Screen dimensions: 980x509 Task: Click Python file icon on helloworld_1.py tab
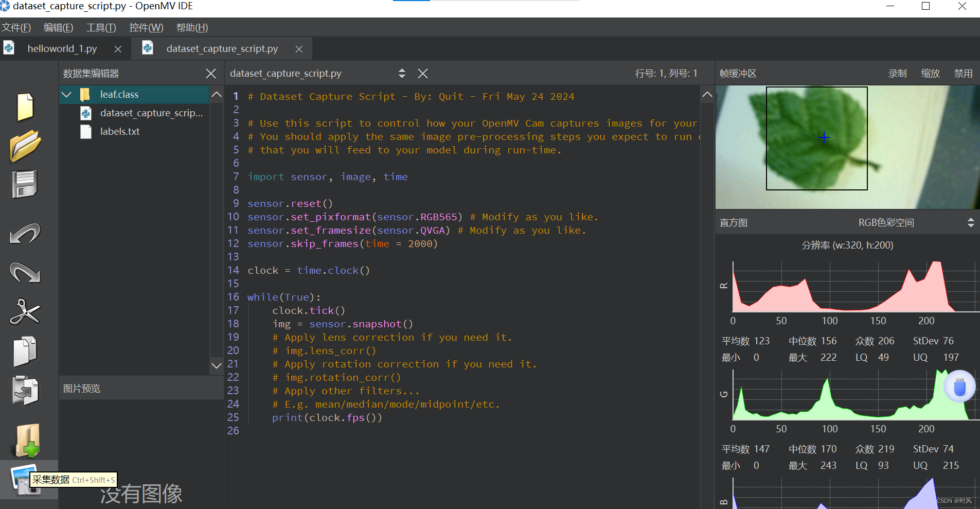pos(9,48)
